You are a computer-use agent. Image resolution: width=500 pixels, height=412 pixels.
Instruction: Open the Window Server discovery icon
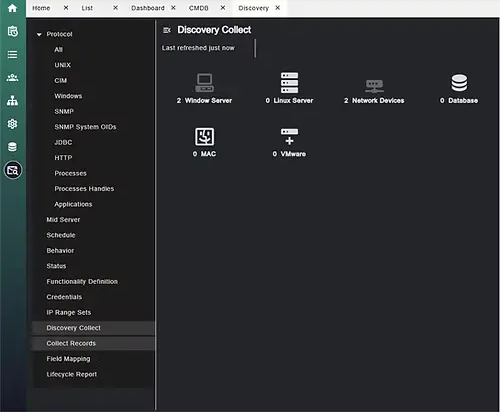pyautogui.click(x=204, y=83)
